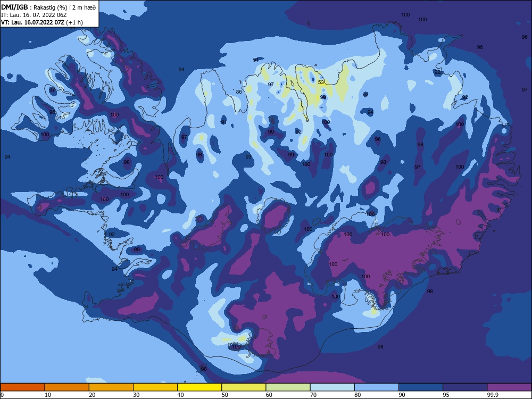
Task: Click the '10' legend scale label
Action: click(48, 395)
